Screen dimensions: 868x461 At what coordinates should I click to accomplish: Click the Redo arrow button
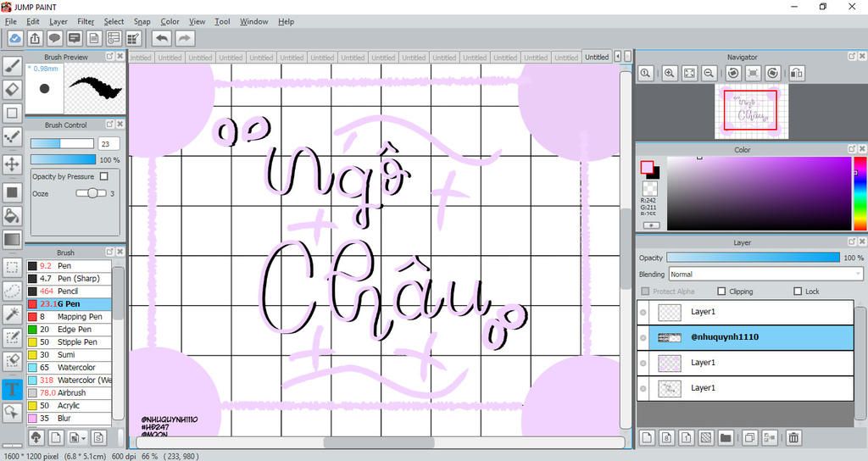pos(185,39)
